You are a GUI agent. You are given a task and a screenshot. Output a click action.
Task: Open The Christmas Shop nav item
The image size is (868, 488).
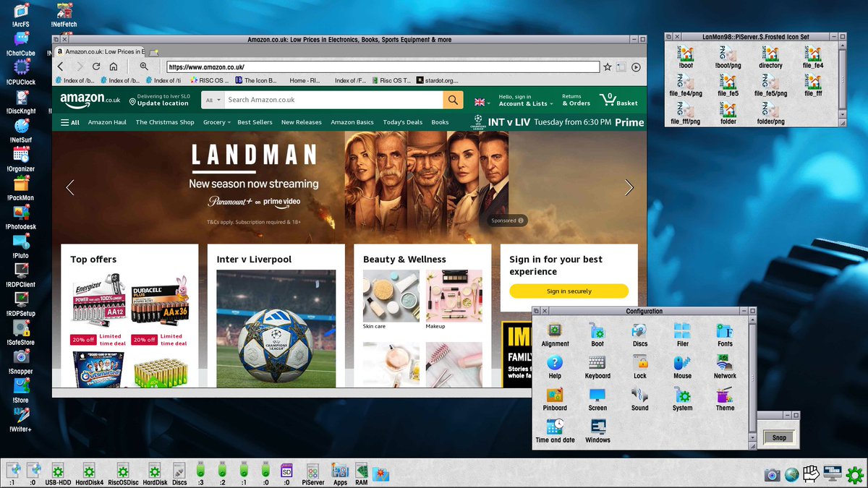[x=165, y=122]
